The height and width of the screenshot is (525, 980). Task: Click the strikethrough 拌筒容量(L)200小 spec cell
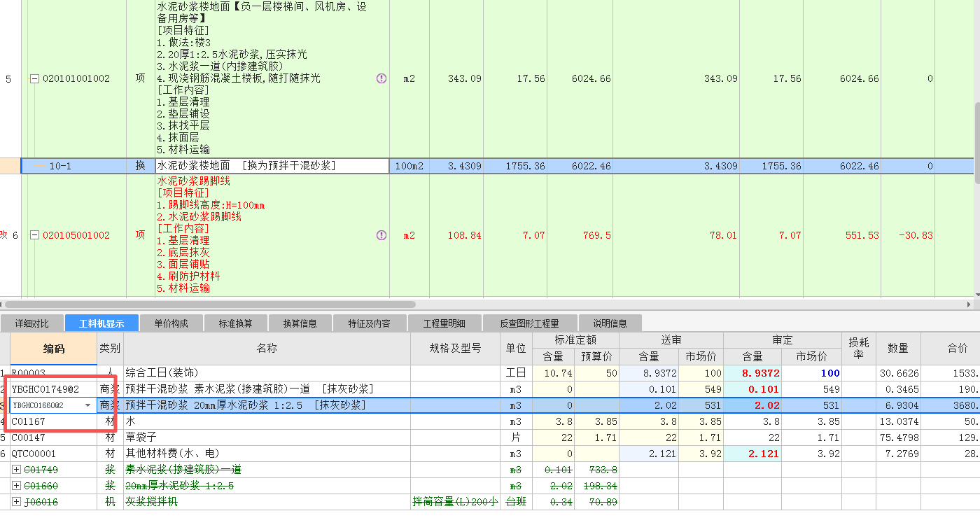(456, 502)
